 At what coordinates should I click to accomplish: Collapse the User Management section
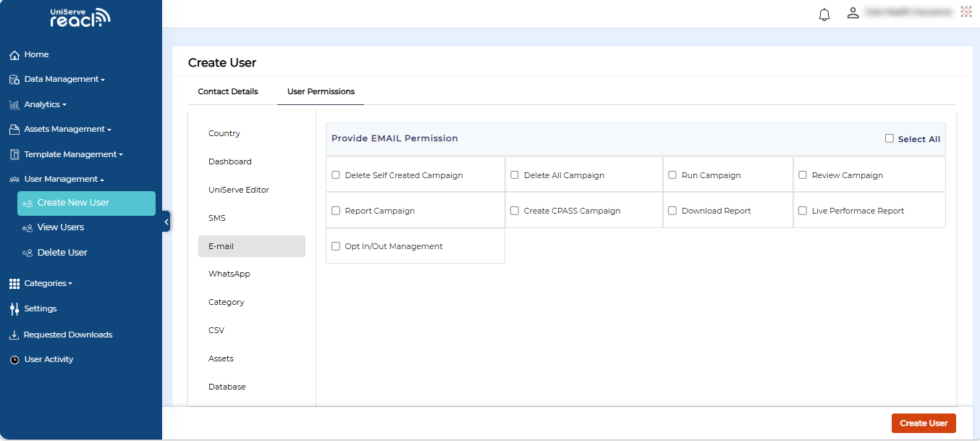pyautogui.click(x=64, y=180)
